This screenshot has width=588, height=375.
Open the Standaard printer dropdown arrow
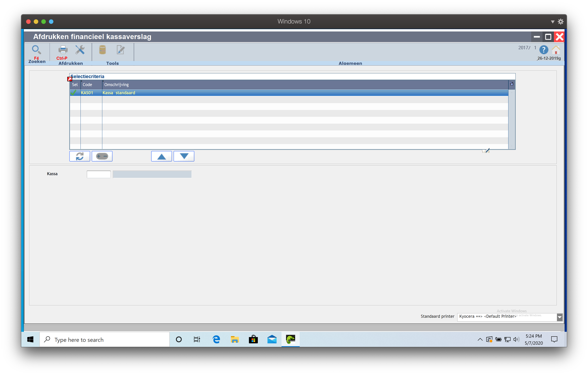tap(559, 317)
